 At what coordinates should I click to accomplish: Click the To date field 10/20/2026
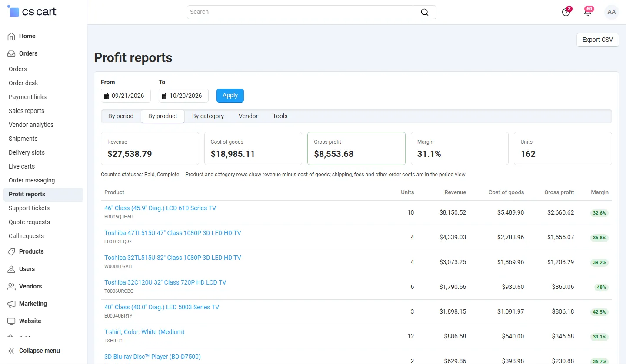pos(183,96)
